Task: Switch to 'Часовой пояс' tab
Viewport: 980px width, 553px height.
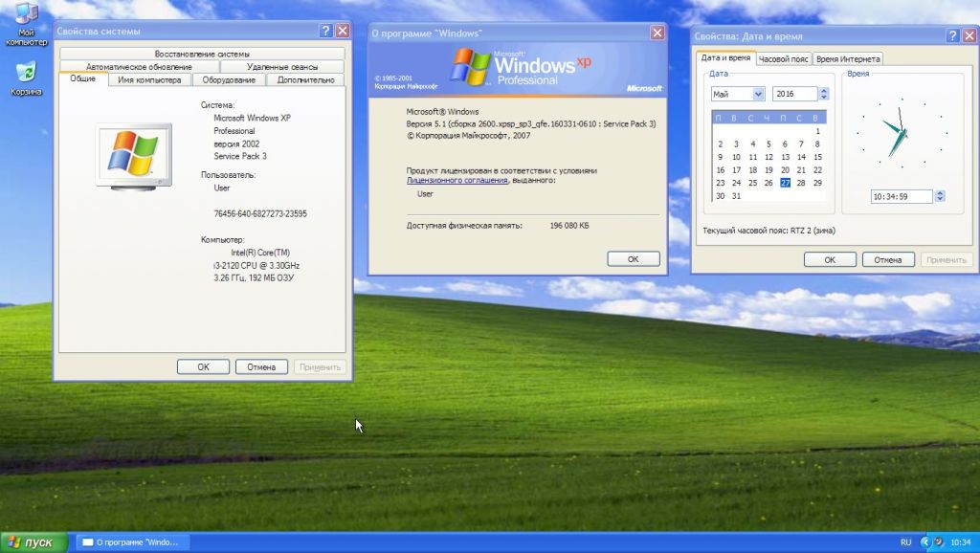Action: (x=783, y=58)
